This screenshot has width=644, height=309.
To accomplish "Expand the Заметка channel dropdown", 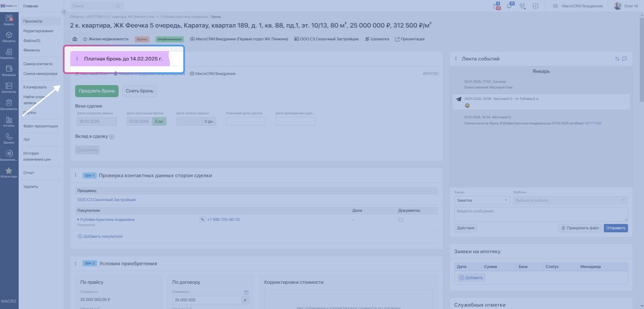I will tap(482, 200).
